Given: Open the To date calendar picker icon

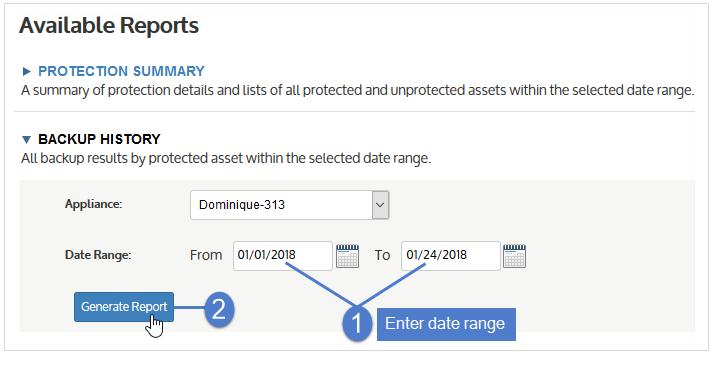Looking at the screenshot, I should click(514, 256).
